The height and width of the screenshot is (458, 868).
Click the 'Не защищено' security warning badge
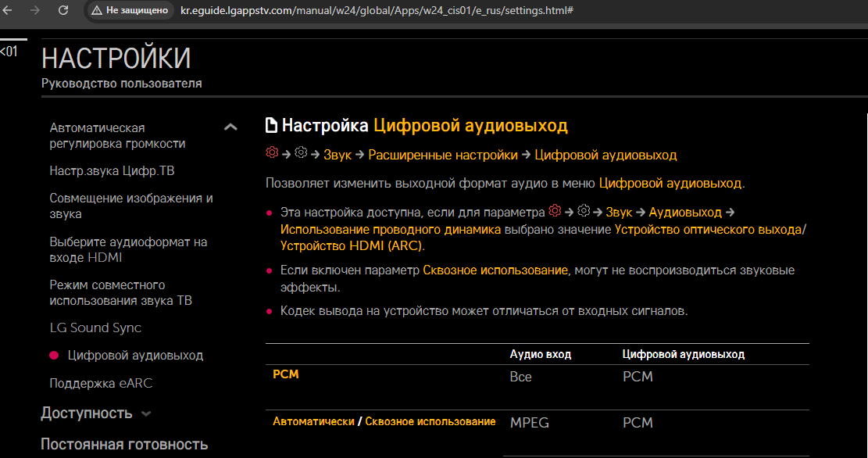[130, 11]
